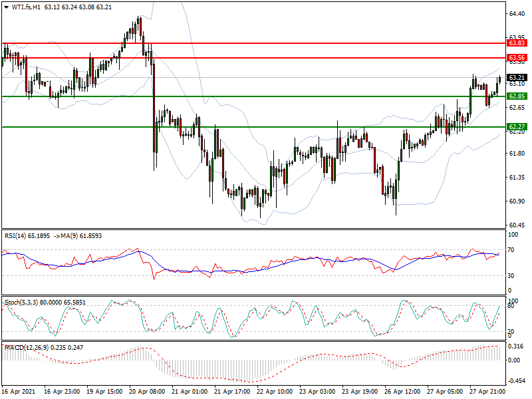Click the 21 Apr 17:00 time label
Screen dimensions: 532x399
point(232,392)
